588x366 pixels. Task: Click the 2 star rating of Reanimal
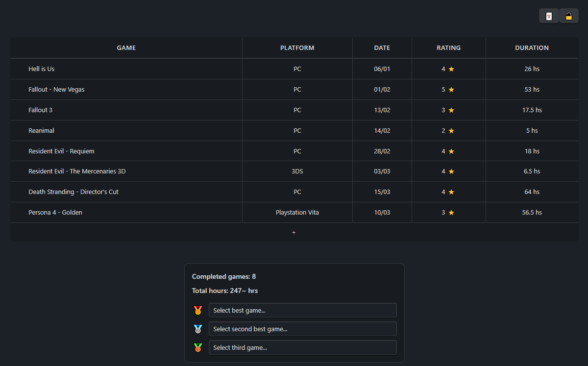coord(449,131)
